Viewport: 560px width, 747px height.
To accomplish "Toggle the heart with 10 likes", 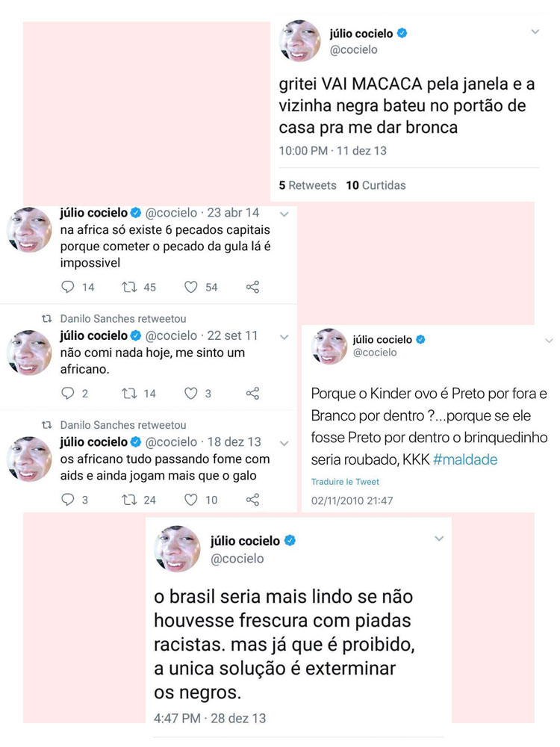I will coord(191,500).
